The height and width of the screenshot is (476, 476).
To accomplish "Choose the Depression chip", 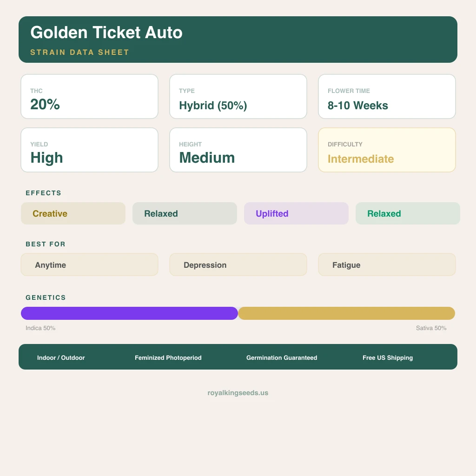I will (238, 264).
